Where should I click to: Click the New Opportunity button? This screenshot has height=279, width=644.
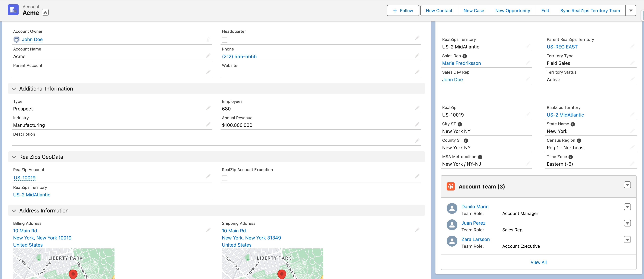512,11
